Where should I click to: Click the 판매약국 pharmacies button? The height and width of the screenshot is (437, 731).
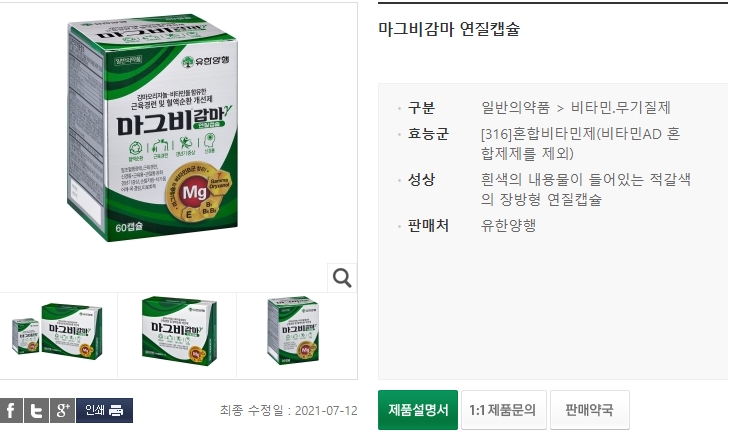pos(590,410)
